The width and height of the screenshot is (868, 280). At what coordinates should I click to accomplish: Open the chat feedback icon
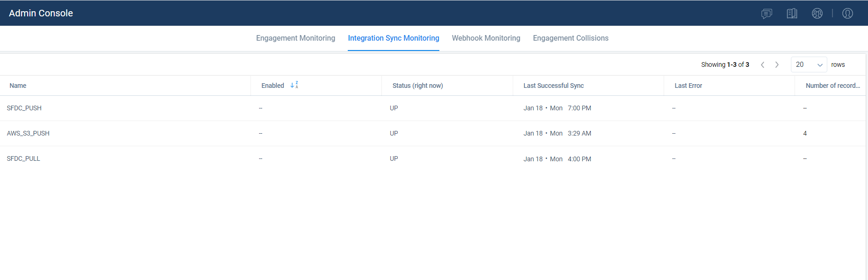(767, 14)
